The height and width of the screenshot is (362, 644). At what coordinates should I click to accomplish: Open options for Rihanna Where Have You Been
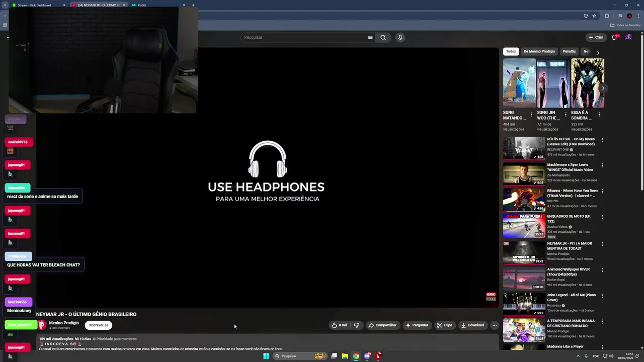point(602,191)
